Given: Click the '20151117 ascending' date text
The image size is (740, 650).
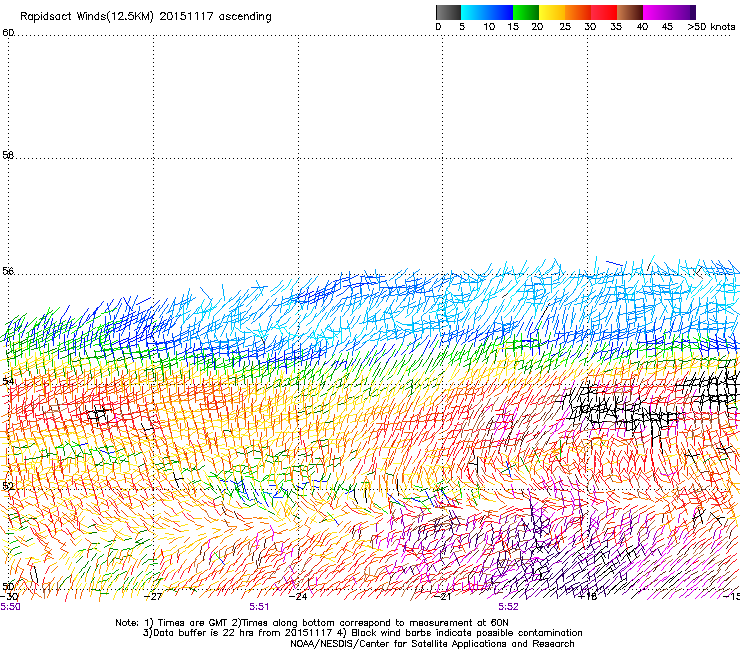Looking at the screenshot, I should 215,17.
